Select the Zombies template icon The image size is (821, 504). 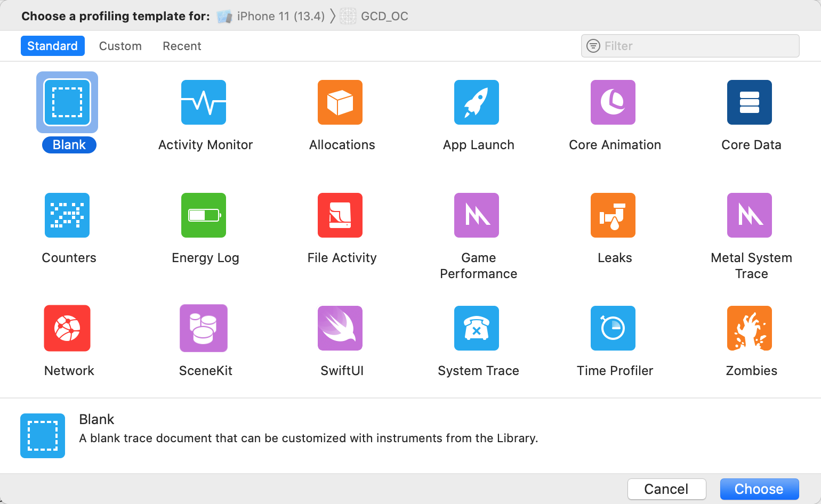[750, 328]
